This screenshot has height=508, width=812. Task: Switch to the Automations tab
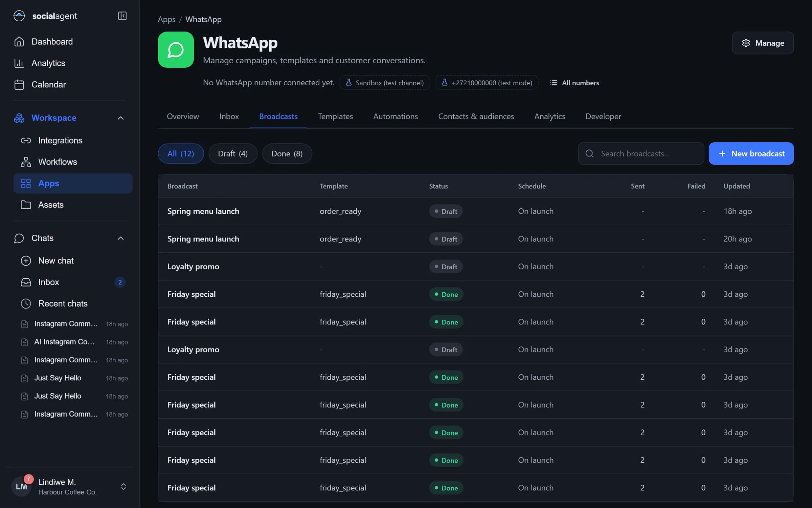click(x=396, y=116)
